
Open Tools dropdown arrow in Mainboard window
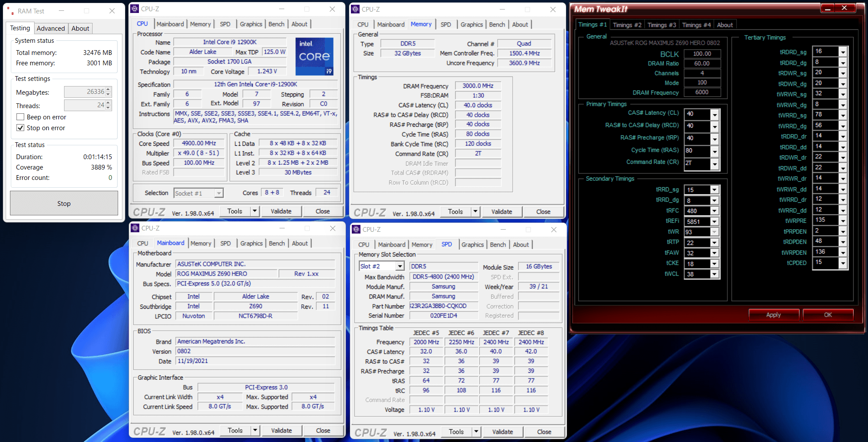(255, 430)
